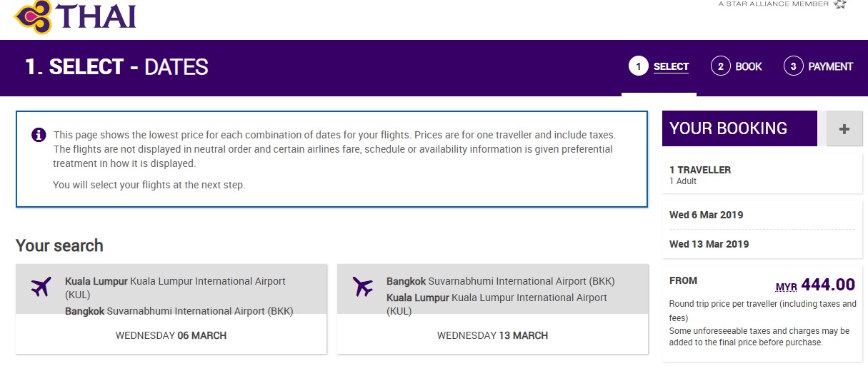
Task: Select the Wednesday 13 March return date
Action: pyautogui.click(x=492, y=335)
